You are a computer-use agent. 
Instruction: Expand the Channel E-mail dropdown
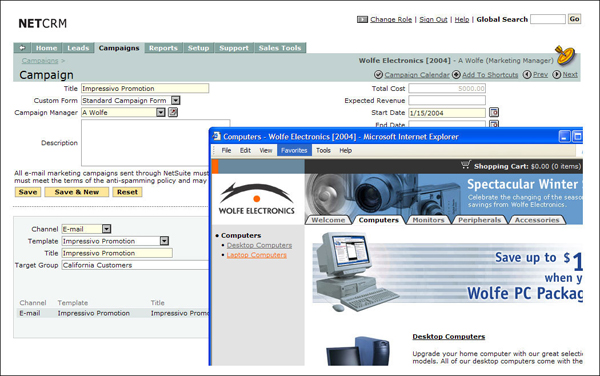(x=106, y=229)
